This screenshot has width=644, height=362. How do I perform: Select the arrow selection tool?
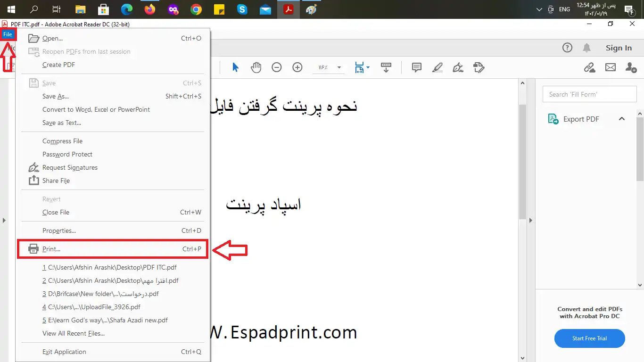(x=235, y=67)
